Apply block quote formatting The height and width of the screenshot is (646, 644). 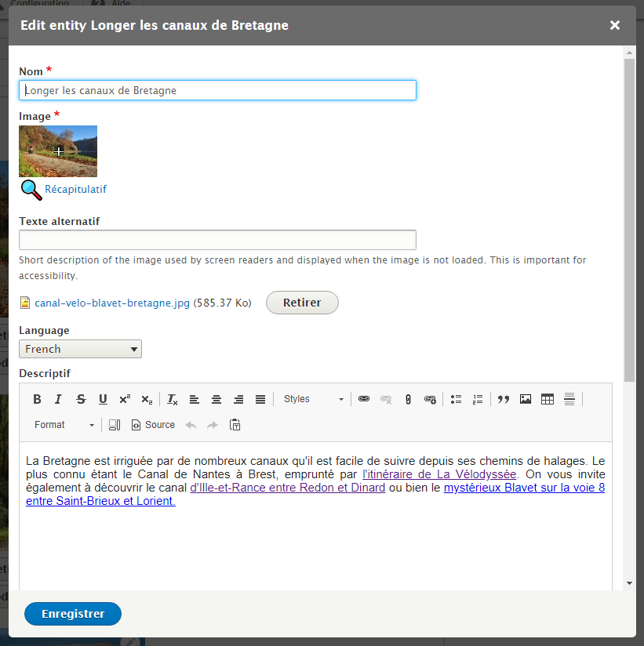pos(504,399)
